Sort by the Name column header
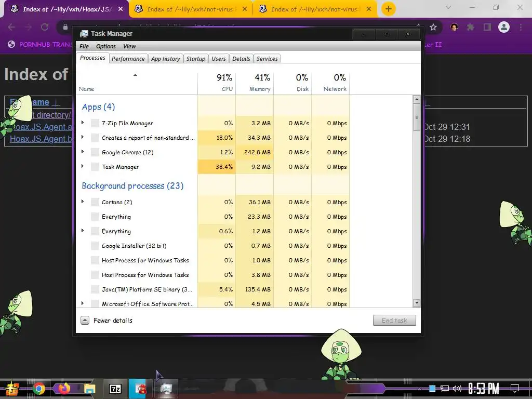The height and width of the screenshot is (399, 532). pyautogui.click(x=137, y=83)
